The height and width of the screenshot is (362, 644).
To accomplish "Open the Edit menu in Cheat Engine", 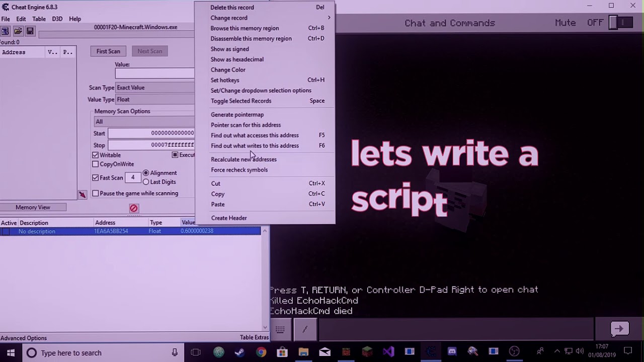I will click(x=21, y=19).
